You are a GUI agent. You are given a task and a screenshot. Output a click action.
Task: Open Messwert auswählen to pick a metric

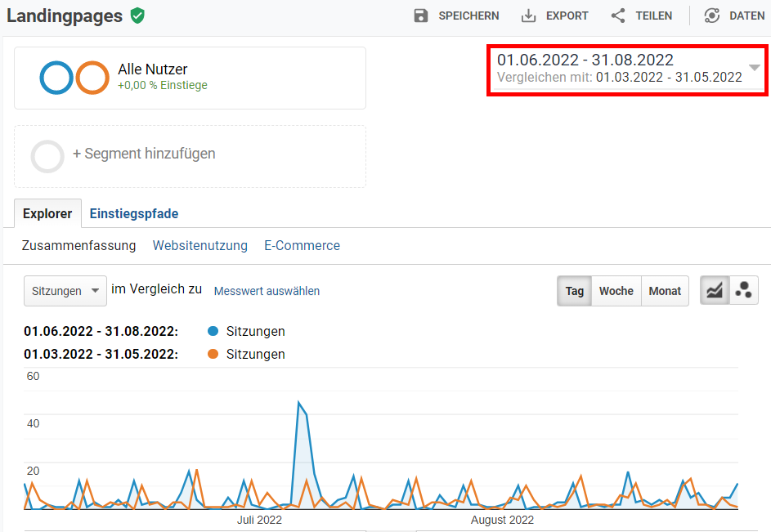point(267,291)
